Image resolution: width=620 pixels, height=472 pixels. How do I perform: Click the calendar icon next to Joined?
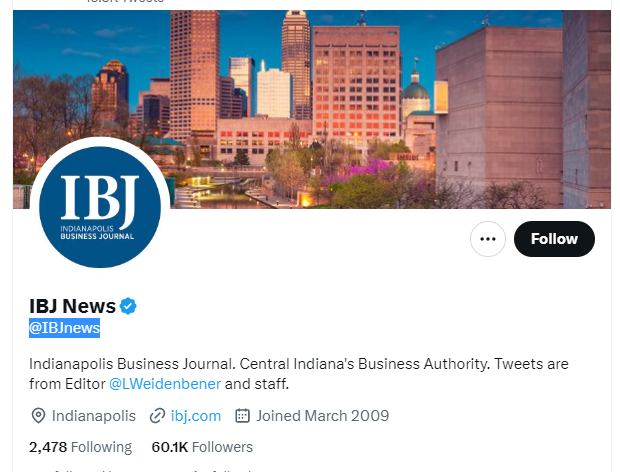242,416
